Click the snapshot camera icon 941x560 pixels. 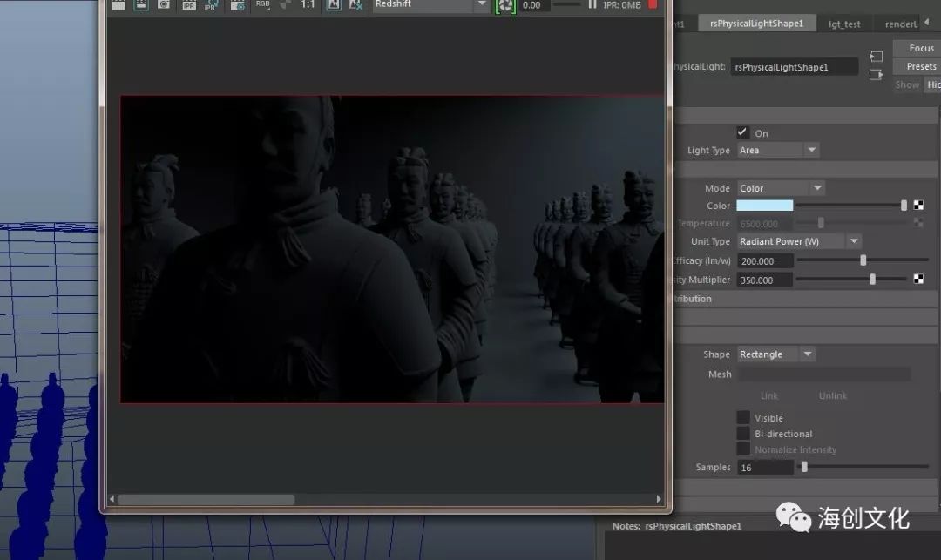pyautogui.click(x=164, y=5)
